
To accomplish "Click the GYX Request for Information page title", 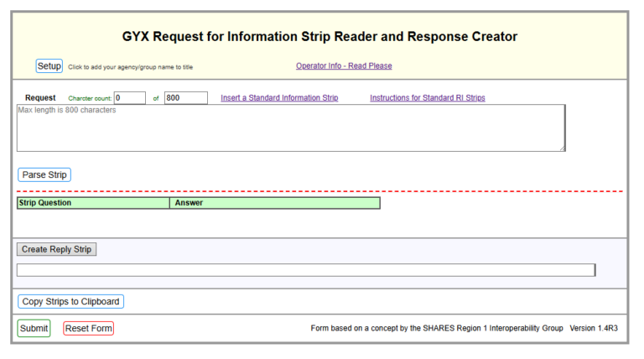I will coord(319,37).
